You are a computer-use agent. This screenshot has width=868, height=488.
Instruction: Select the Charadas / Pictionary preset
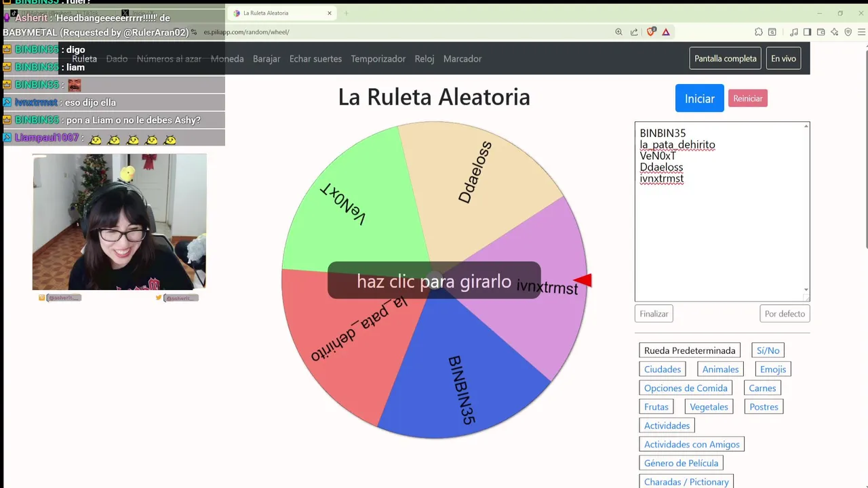[686, 482]
